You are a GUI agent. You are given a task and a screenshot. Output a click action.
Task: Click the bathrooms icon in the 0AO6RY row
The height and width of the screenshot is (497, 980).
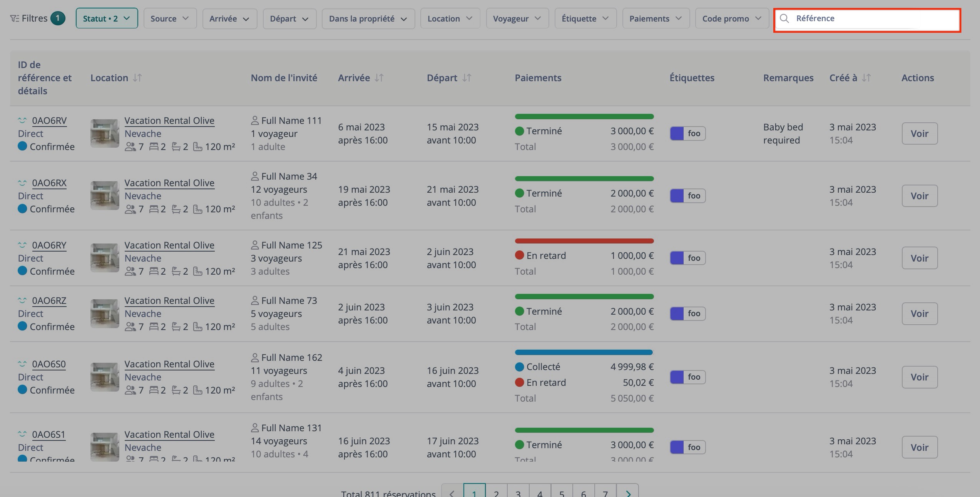(176, 271)
